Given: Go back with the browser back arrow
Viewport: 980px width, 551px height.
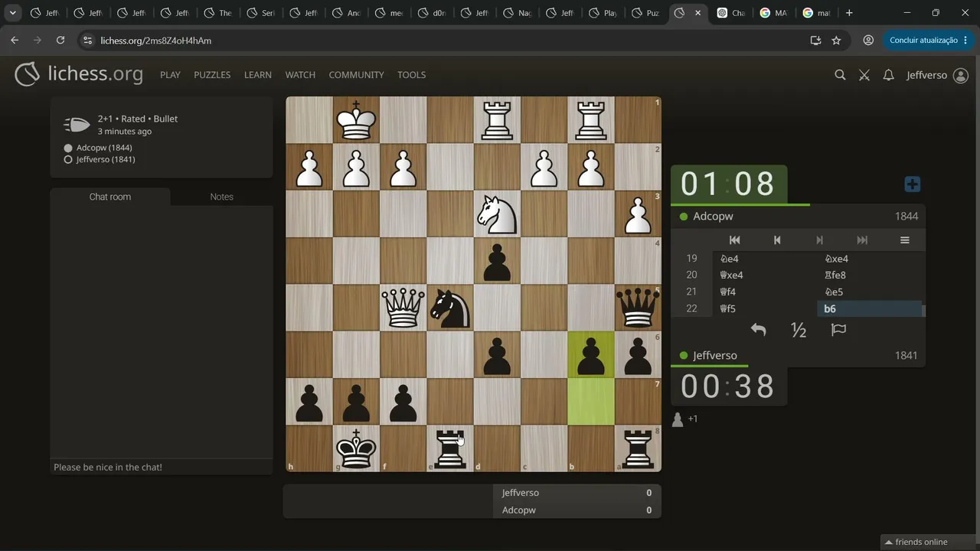Looking at the screenshot, I should click(15, 41).
